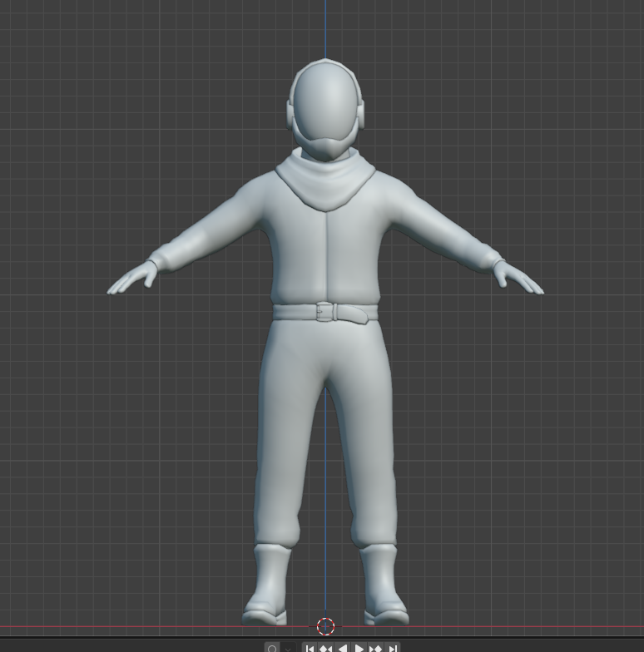
Task: Click the 3D cursor at the origin
Action: pos(325,626)
